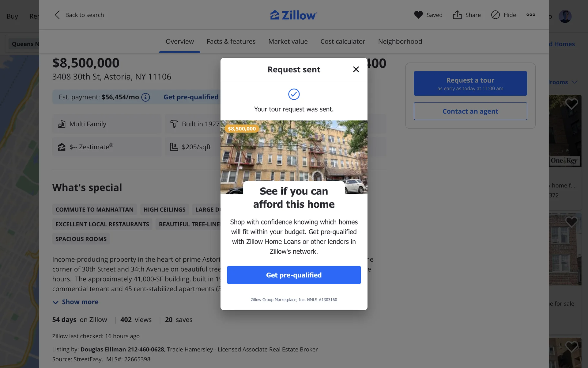This screenshot has height=368, width=588.
Task: Click Get pre-qualified button in dialog
Action: pyautogui.click(x=294, y=275)
